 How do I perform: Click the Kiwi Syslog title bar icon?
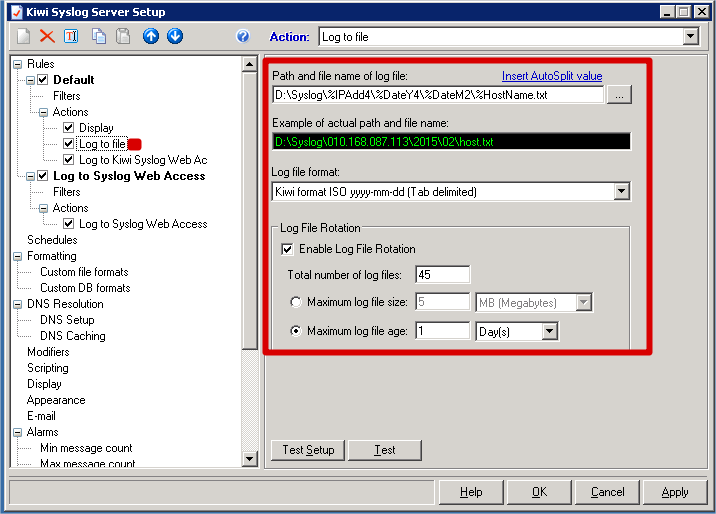tap(16, 12)
